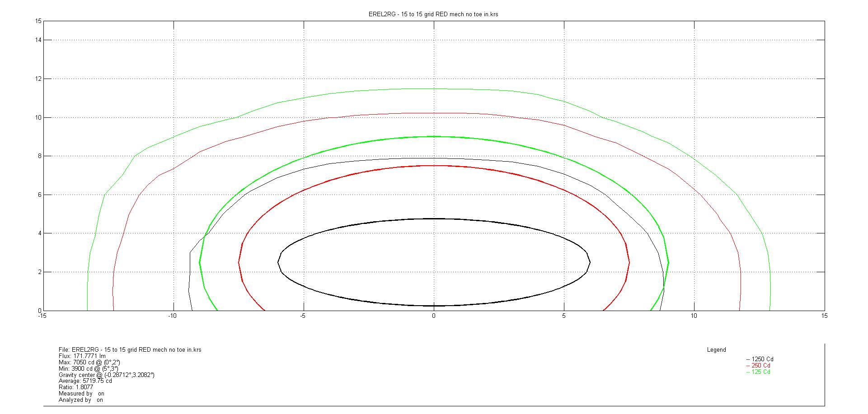Select the Gravity center text line

click(107, 375)
